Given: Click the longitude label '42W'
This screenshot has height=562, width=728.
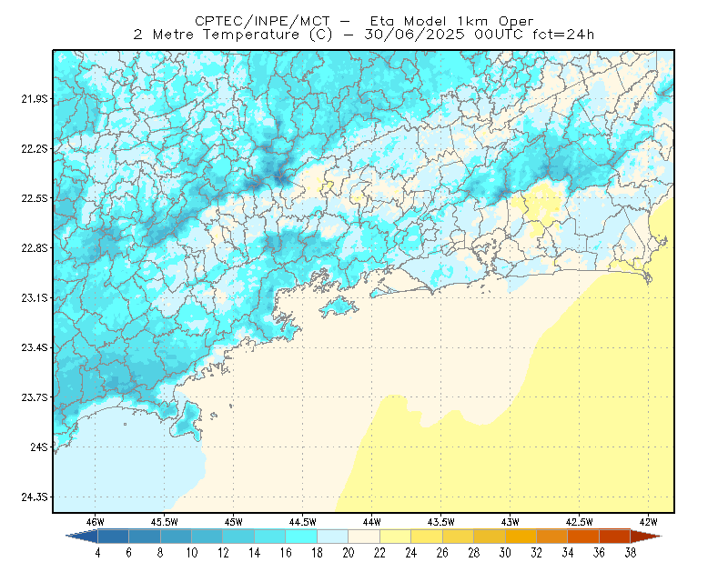Looking at the screenshot, I should click(x=649, y=522).
